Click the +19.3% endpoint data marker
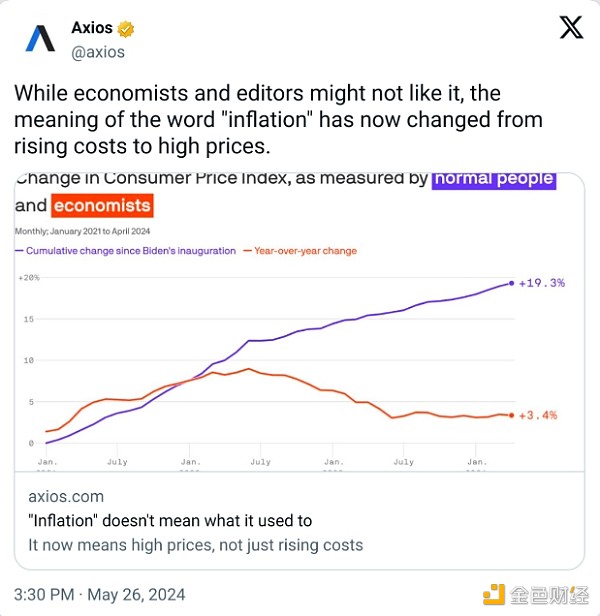 [511, 283]
